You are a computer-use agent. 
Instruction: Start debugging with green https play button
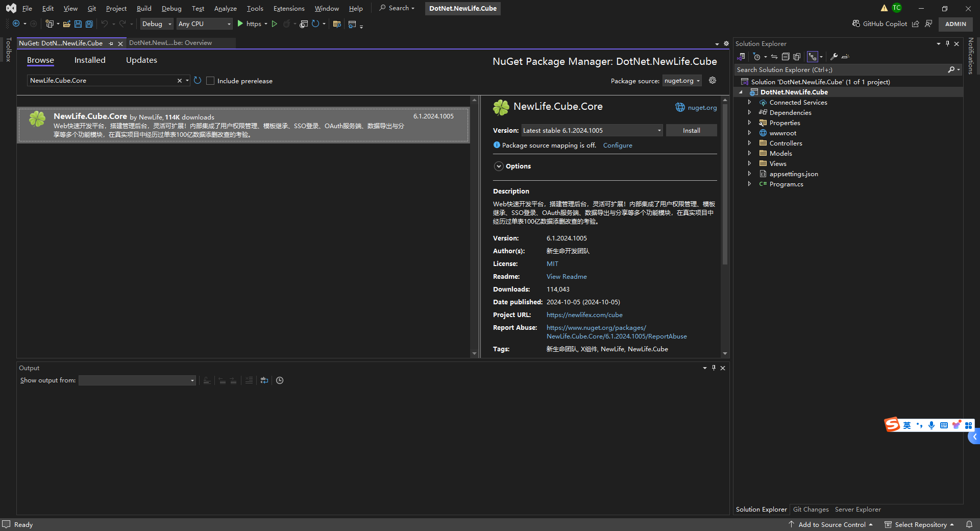240,24
